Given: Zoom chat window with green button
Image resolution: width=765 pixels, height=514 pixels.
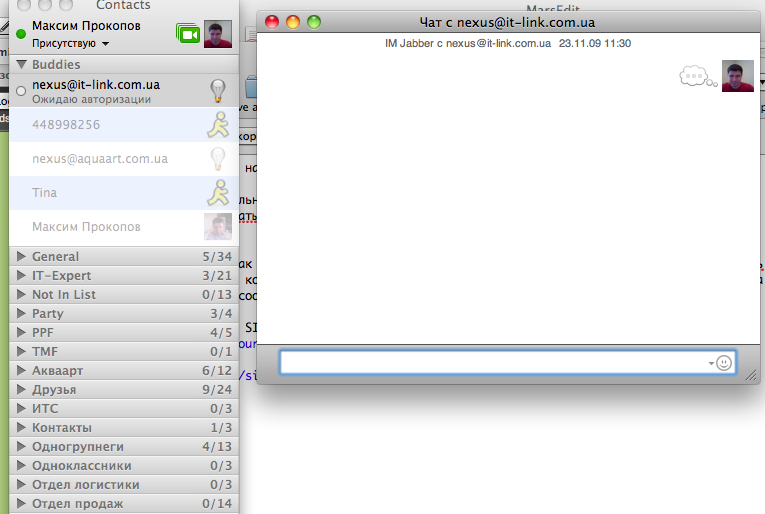Looking at the screenshot, I should click(x=314, y=22).
